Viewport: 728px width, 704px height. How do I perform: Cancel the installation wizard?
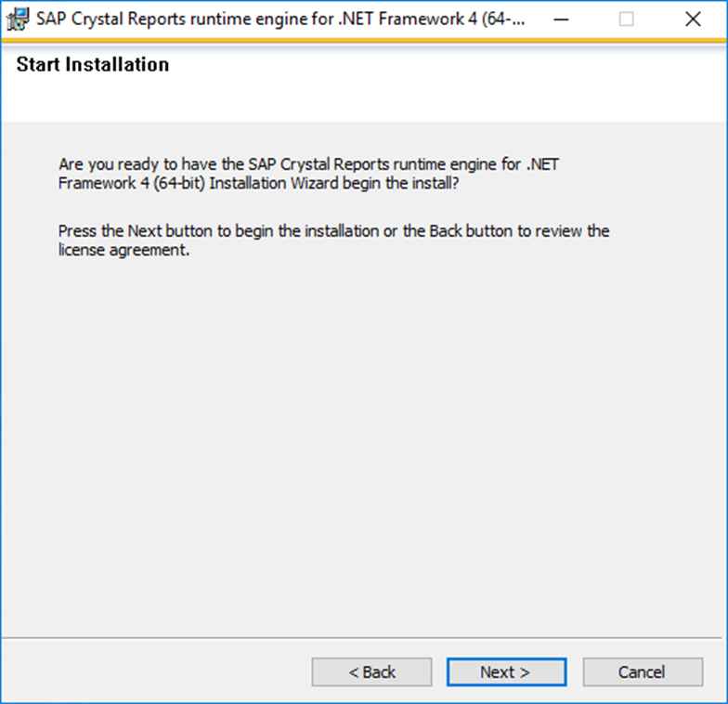point(643,671)
